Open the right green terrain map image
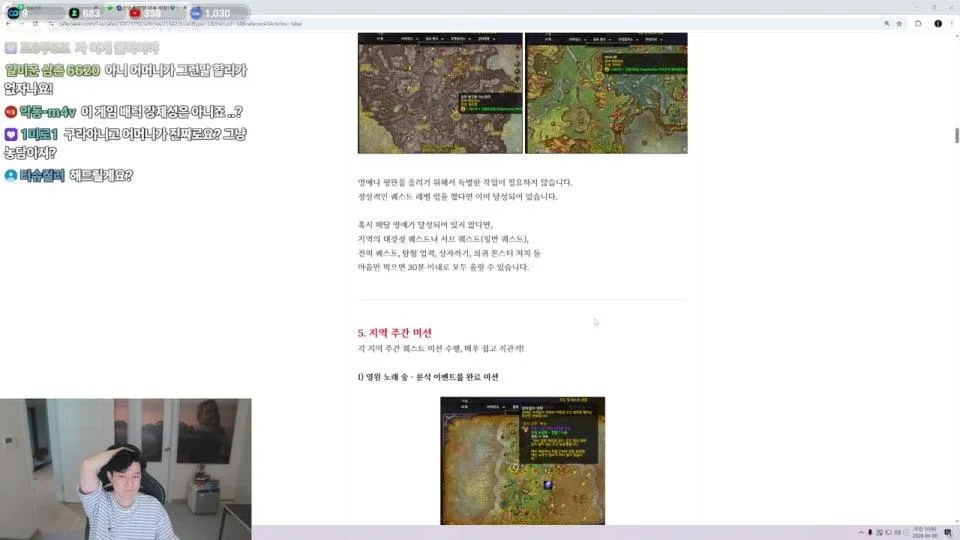 click(606, 93)
